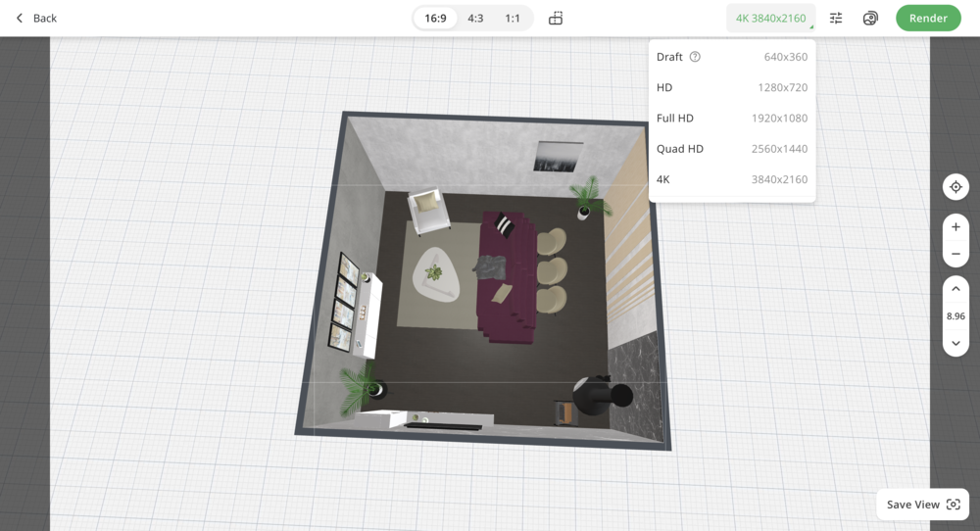Start rendering with the Render button
980x531 pixels.
click(x=928, y=18)
